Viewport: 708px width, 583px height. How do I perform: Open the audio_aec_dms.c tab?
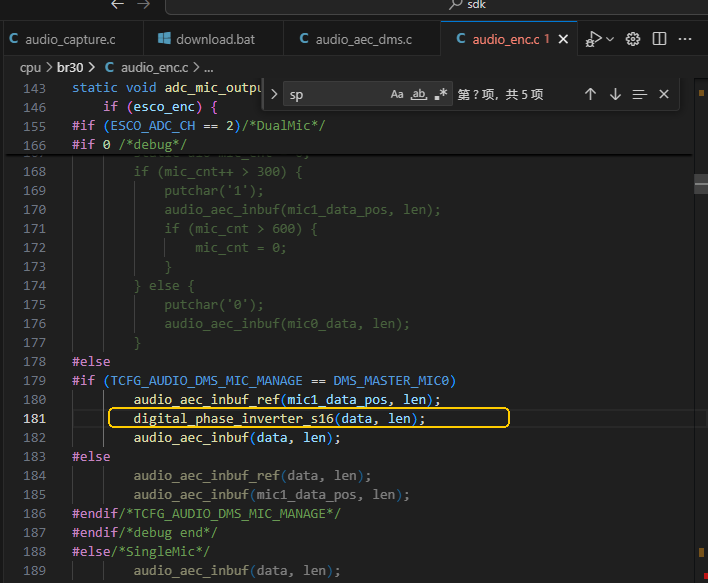click(x=356, y=39)
